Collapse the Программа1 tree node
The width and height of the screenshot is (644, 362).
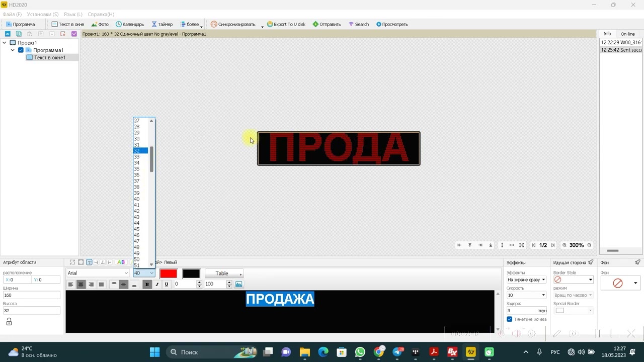tap(13, 50)
